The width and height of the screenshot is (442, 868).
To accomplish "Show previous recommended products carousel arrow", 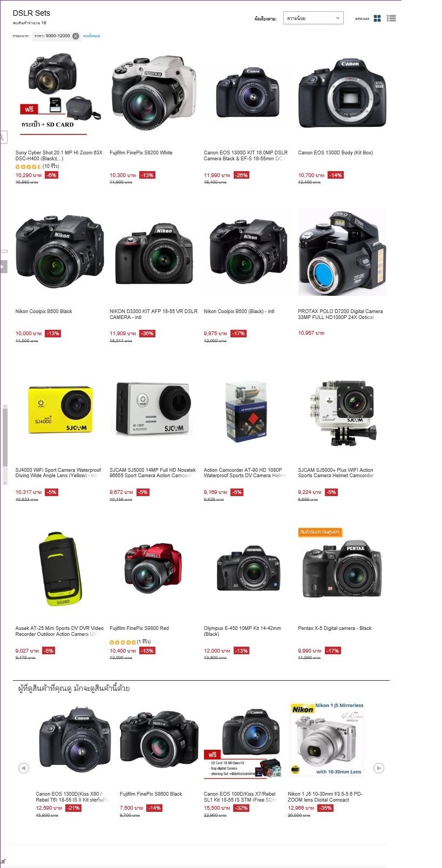I will click(x=23, y=768).
